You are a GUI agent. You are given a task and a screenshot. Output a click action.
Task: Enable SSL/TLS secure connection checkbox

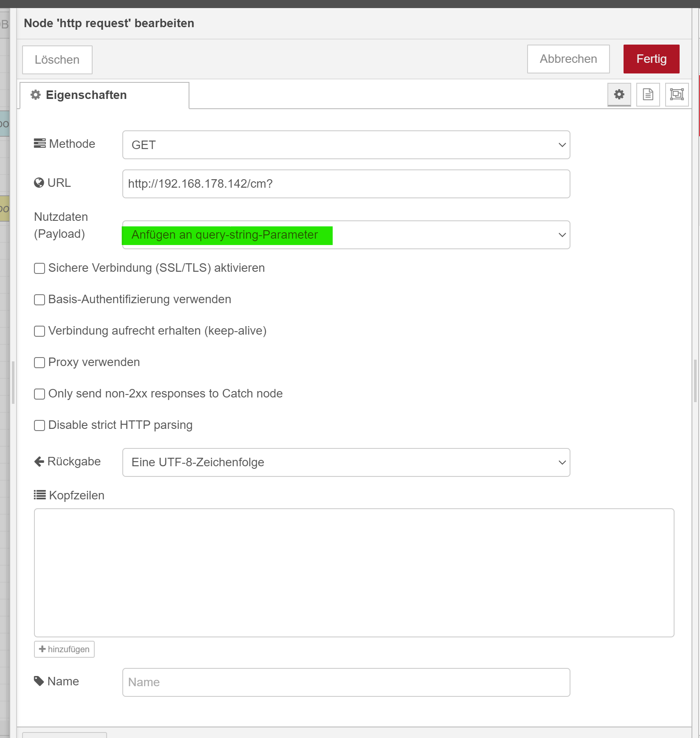pos(40,268)
